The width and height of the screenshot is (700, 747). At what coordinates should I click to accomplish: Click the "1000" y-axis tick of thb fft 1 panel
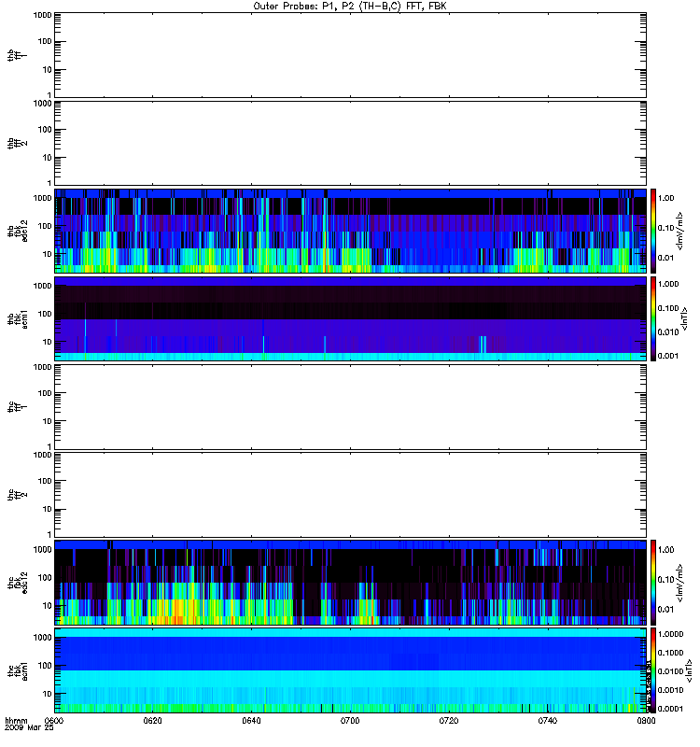(42, 15)
